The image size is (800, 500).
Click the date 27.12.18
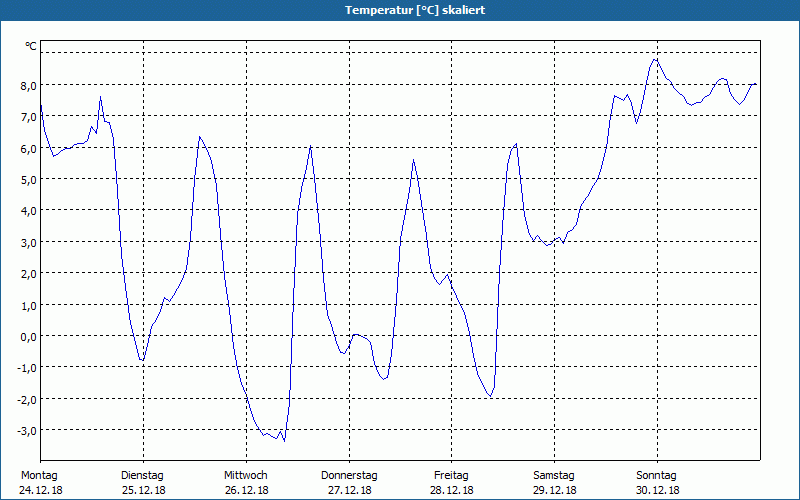tap(349, 490)
